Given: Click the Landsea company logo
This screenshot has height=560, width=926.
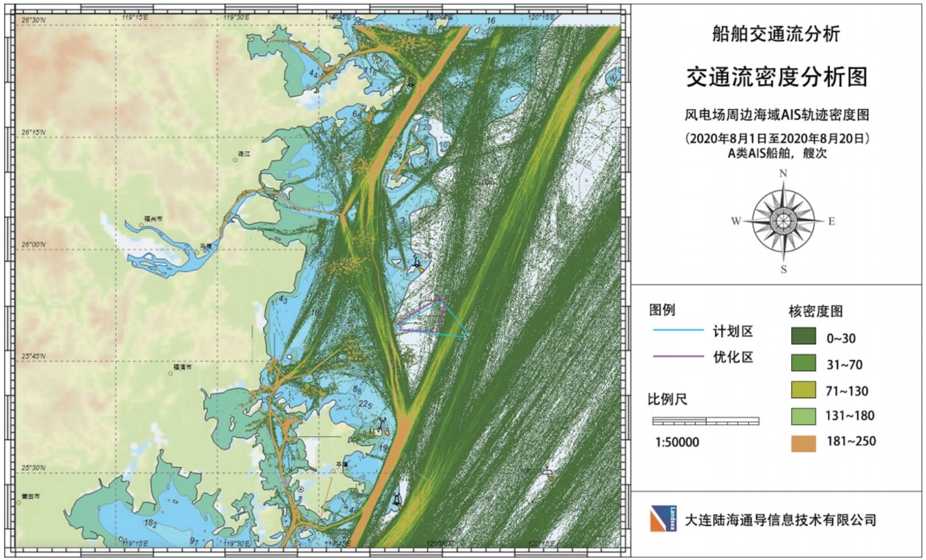Looking at the screenshot, I should tap(663, 519).
